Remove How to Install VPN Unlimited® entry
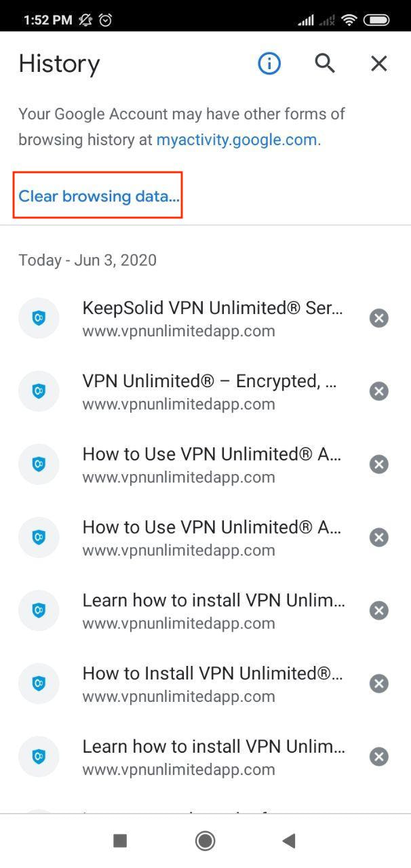411x868 pixels. (x=378, y=684)
